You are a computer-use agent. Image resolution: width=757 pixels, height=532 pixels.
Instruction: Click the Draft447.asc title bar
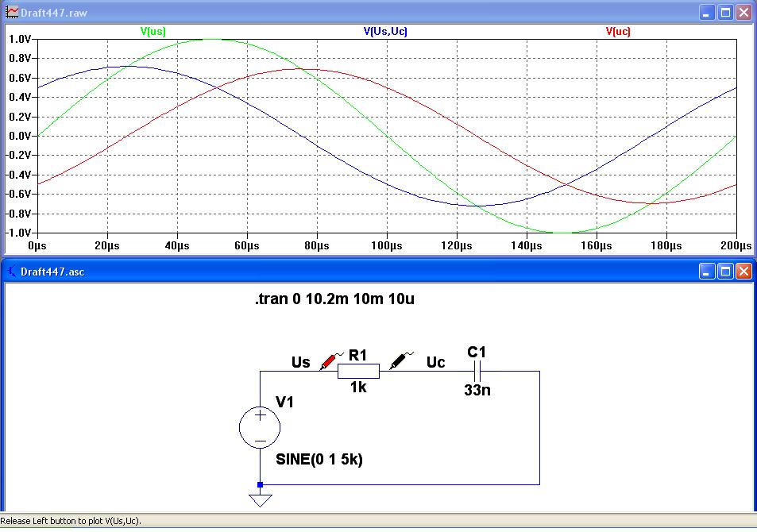[x=378, y=272]
